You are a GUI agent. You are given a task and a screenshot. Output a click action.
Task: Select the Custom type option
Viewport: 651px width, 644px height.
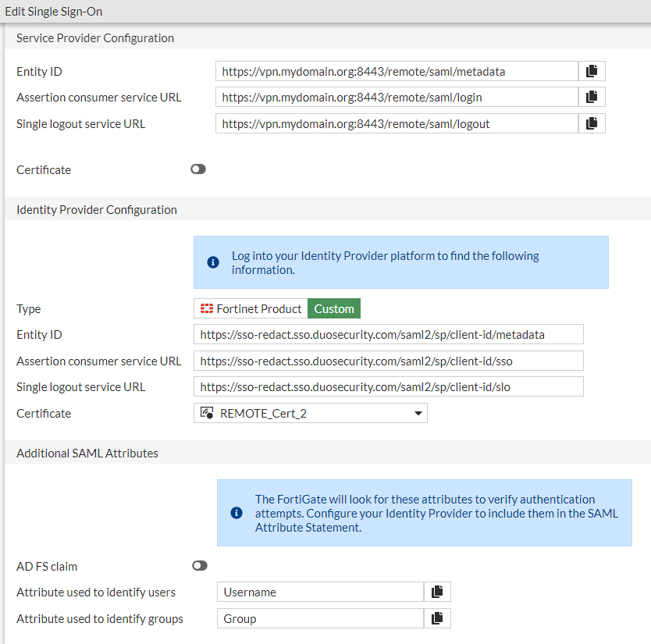coord(333,308)
